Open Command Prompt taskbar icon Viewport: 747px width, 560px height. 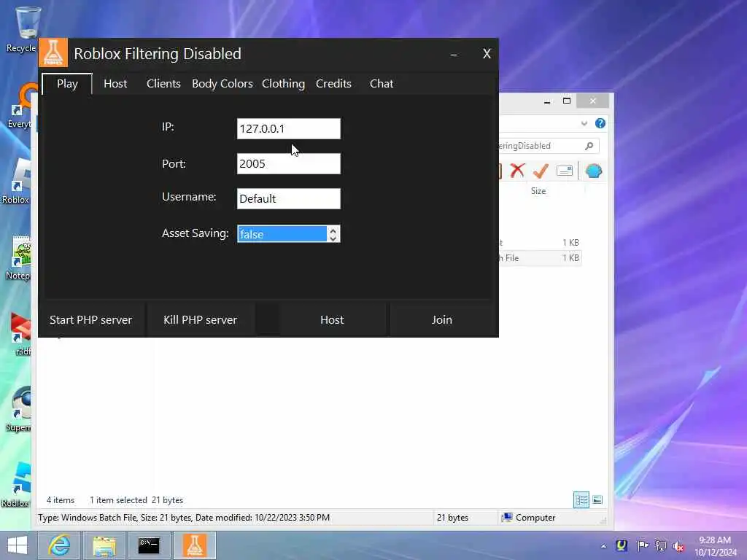(149, 545)
